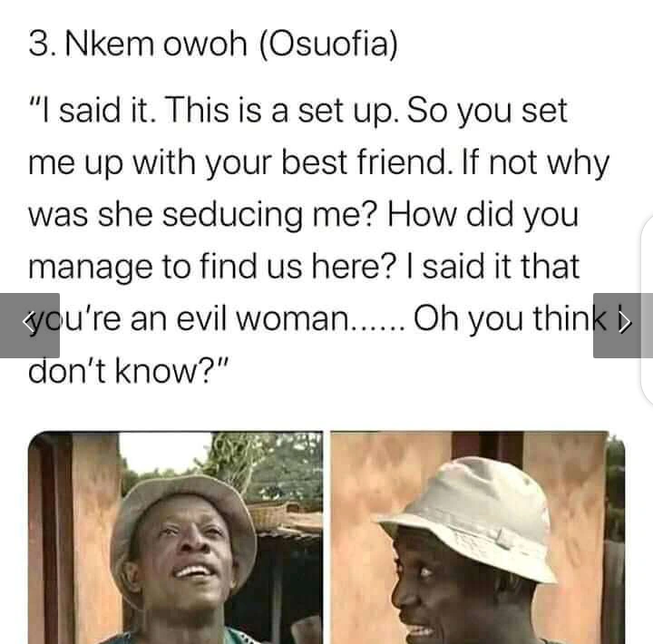Click the white rounded panel on right edge

647,310
